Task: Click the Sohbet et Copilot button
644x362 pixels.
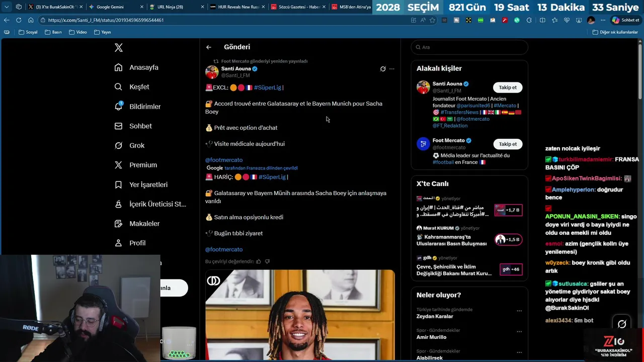Action: 625,20
